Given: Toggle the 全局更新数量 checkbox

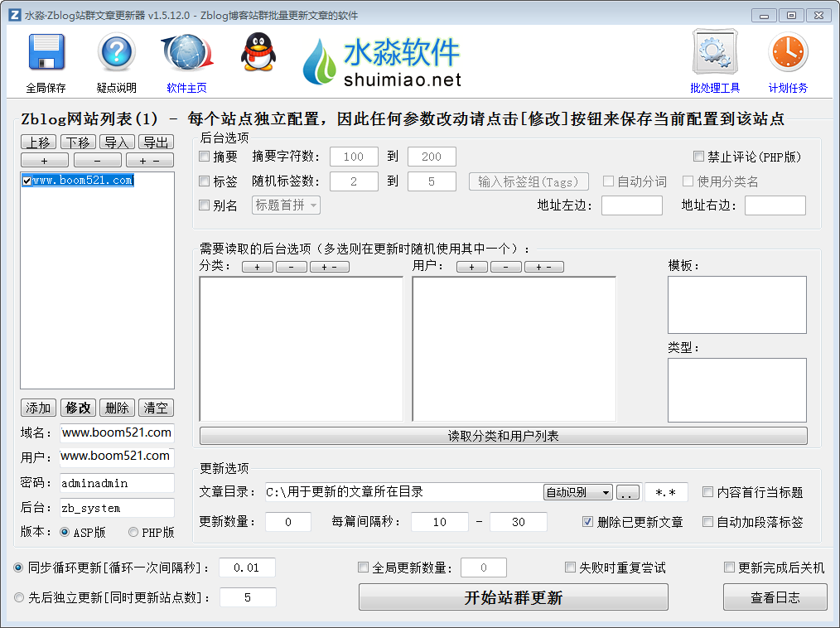Looking at the screenshot, I should point(363,568).
